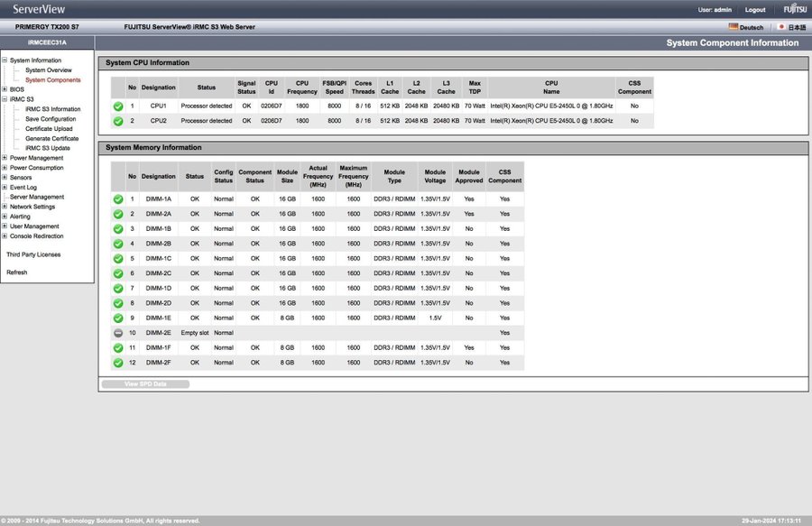This screenshot has height=526, width=812.
Task: Open Third Party Licenses link
Action: click(33, 255)
